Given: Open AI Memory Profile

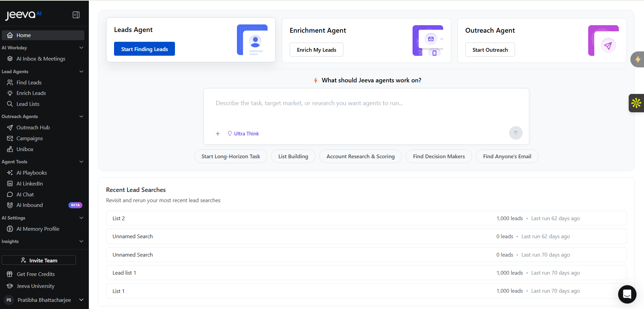Looking at the screenshot, I should click(38, 229).
